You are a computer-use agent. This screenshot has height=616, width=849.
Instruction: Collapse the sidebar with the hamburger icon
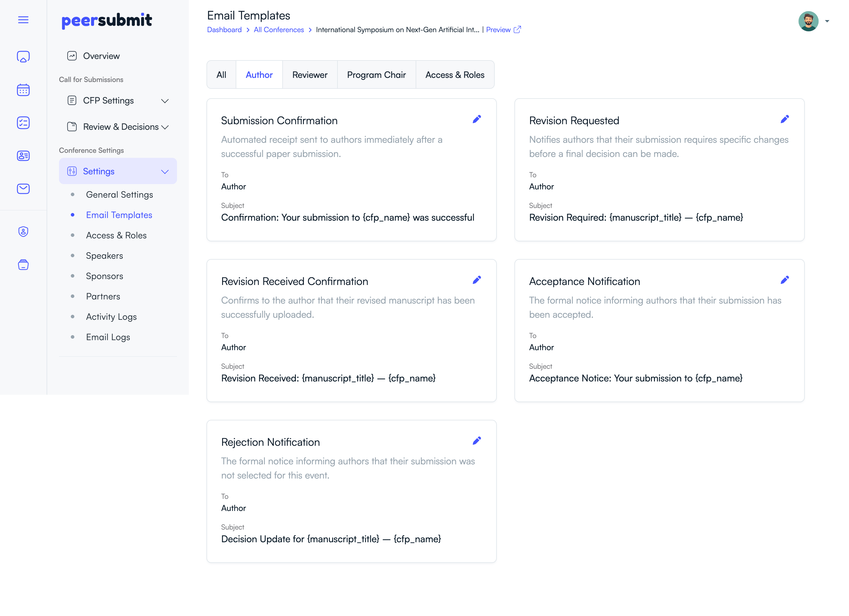point(23,20)
